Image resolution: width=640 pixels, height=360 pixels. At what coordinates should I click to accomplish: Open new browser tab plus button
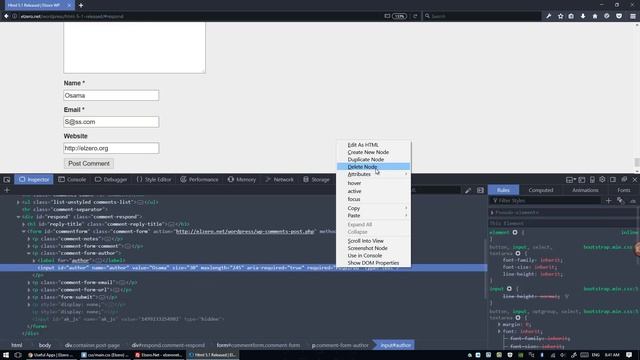(x=81, y=5)
